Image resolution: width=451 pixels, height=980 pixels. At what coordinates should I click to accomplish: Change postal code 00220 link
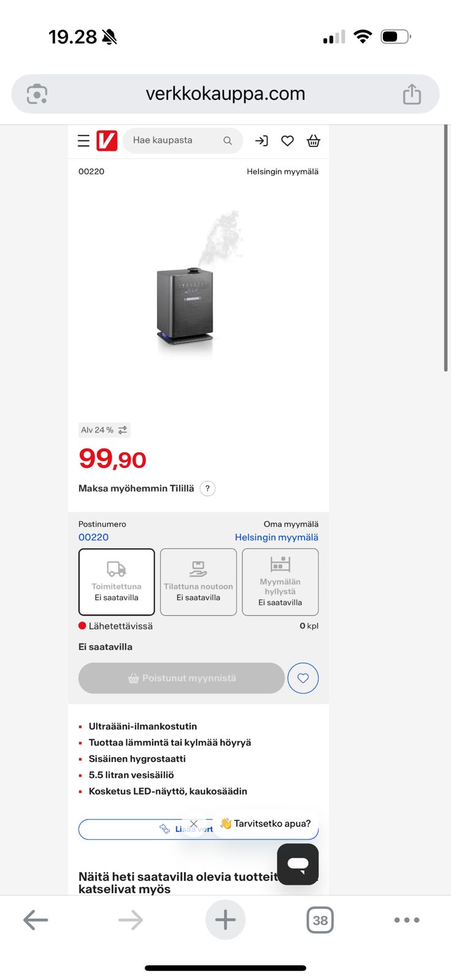[93, 537]
